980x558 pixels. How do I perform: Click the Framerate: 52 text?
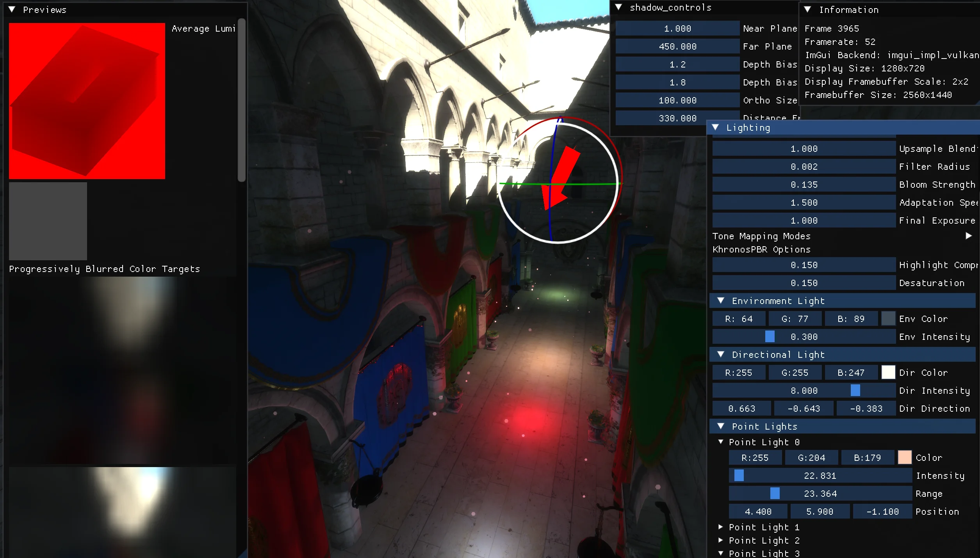[x=840, y=41]
